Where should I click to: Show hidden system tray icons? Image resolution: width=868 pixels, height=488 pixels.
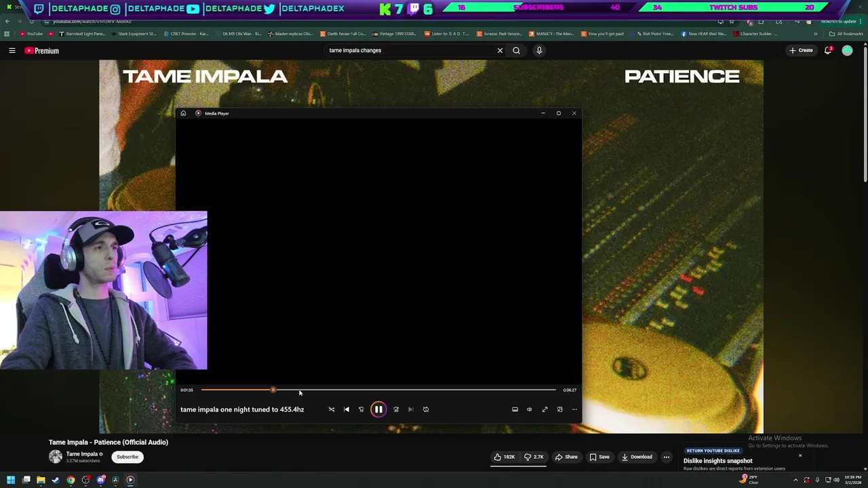pyautogui.click(x=795, y=480)
